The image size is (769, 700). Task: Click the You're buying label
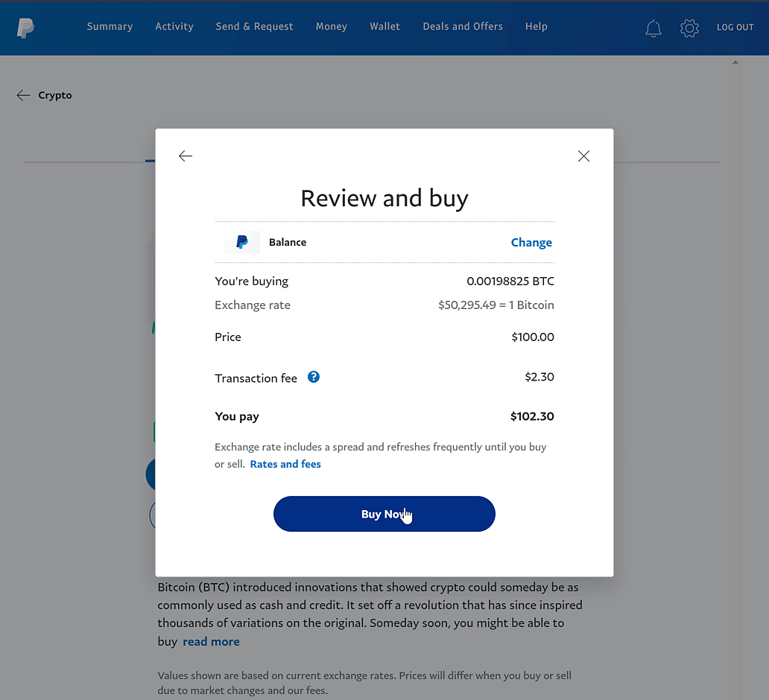click(x=252, y=281)
